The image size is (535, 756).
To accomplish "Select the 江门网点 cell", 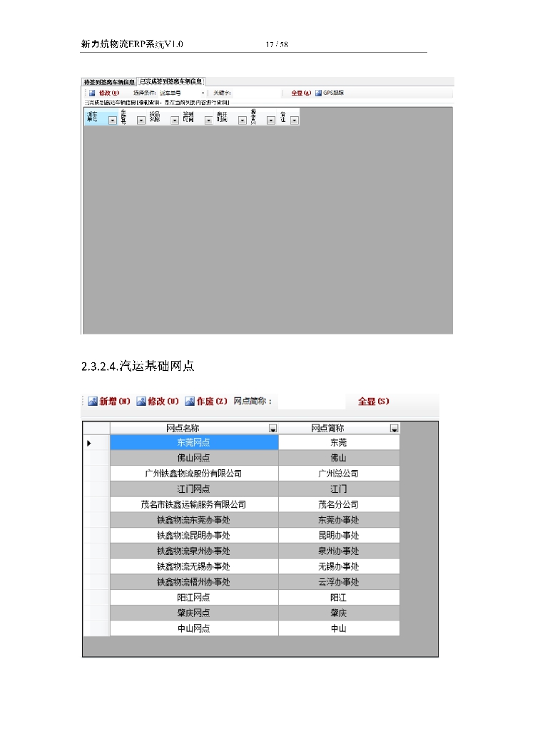I will [x=194, y=489].
